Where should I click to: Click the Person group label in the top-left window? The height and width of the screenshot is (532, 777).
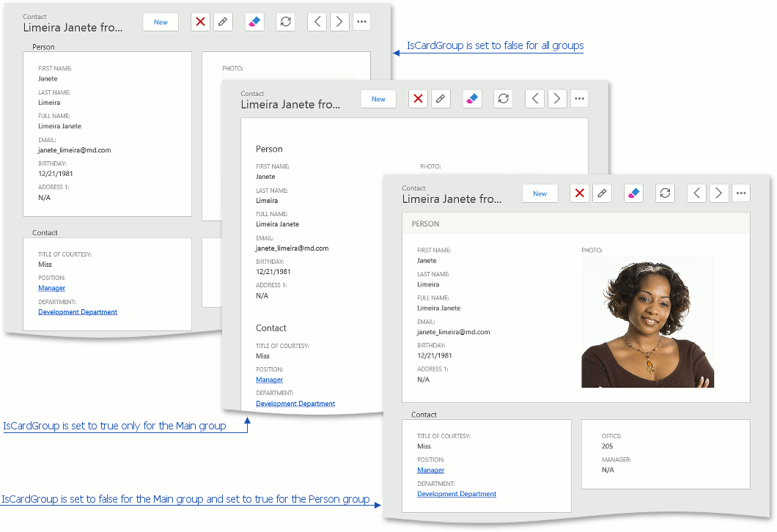click(43, 47)
